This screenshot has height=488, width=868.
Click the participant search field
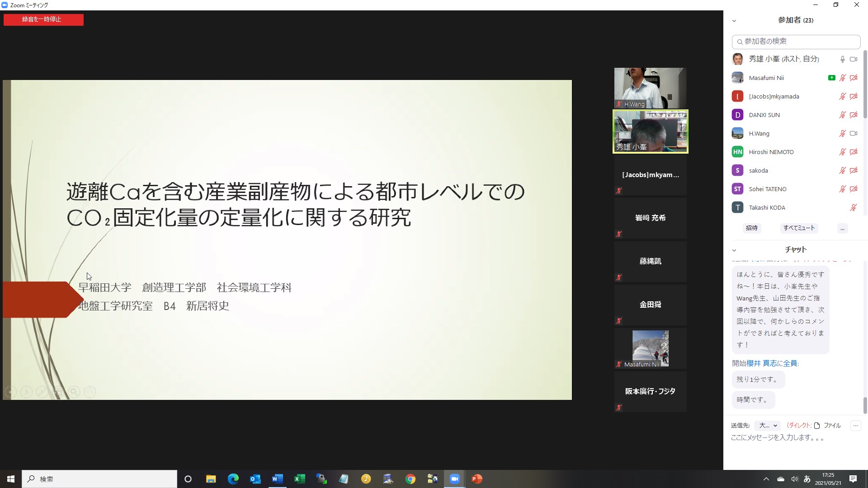pos(796,42)
